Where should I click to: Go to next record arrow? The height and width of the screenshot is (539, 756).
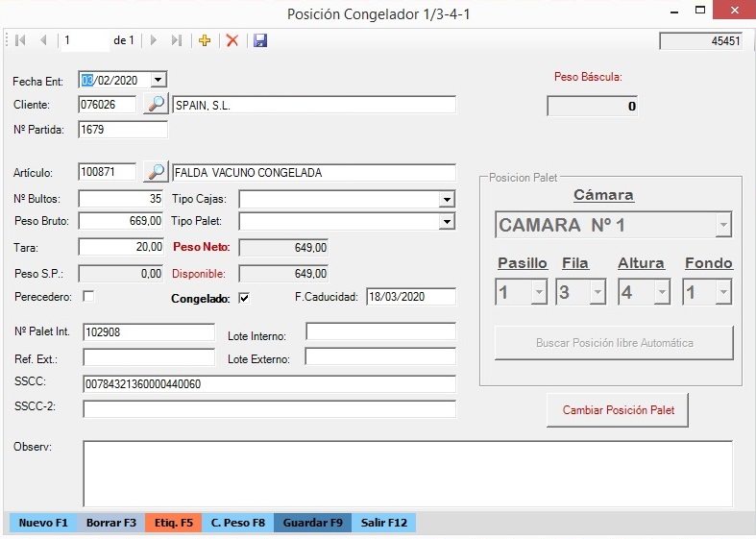point(154,40)
